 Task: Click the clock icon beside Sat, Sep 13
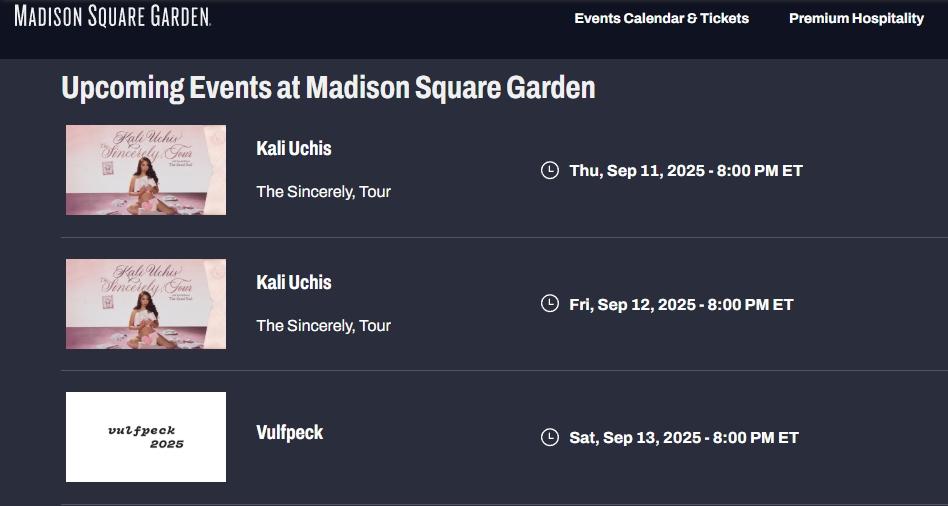(x=549, y=437)
